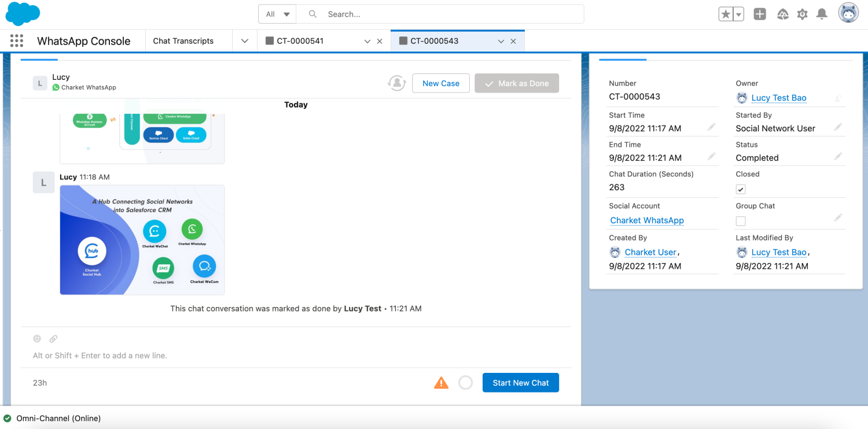Open the CT-0000543 tab actions chevron

point(501,41)
